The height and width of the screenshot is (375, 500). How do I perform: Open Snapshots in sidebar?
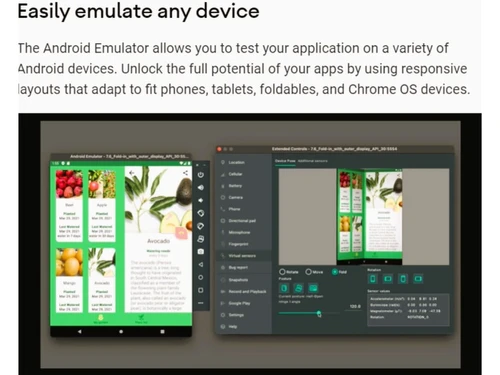coord(244,280)
